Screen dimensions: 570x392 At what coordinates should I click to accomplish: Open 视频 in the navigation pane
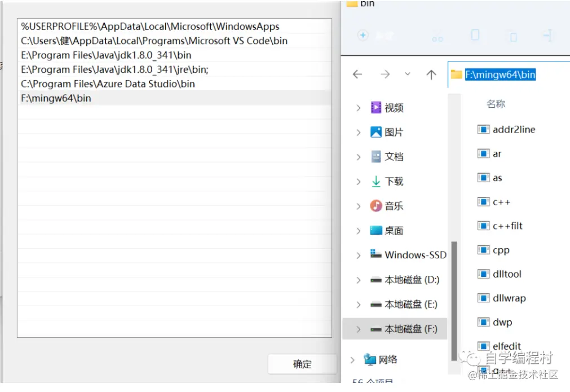pyautogui.click(x=387, y=108)
